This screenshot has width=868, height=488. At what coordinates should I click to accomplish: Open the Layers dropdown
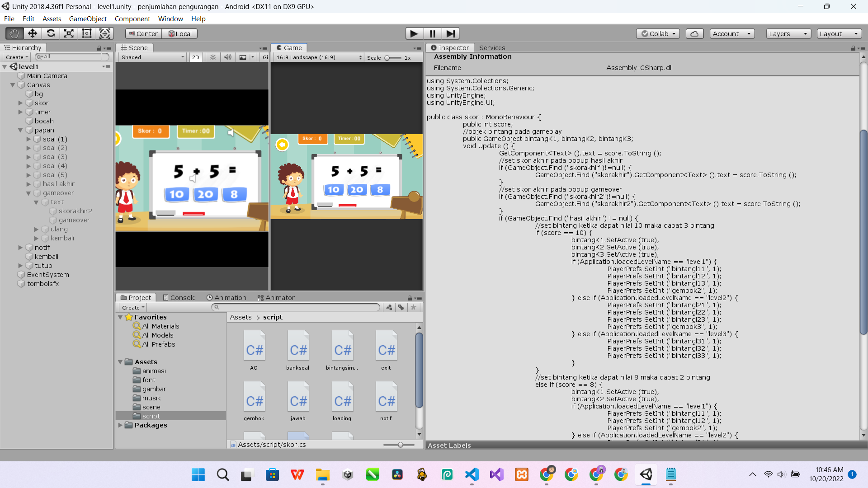[788, 33]
